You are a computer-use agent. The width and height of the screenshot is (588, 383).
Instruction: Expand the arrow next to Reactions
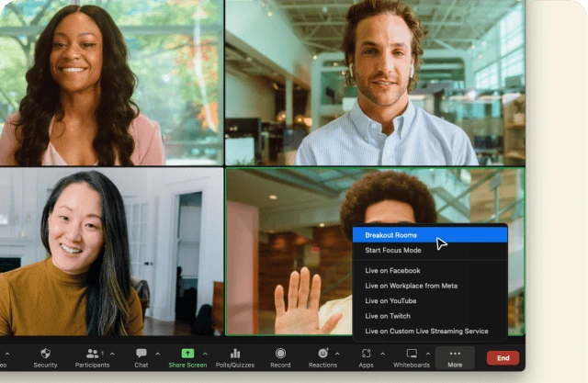point(338,353)
